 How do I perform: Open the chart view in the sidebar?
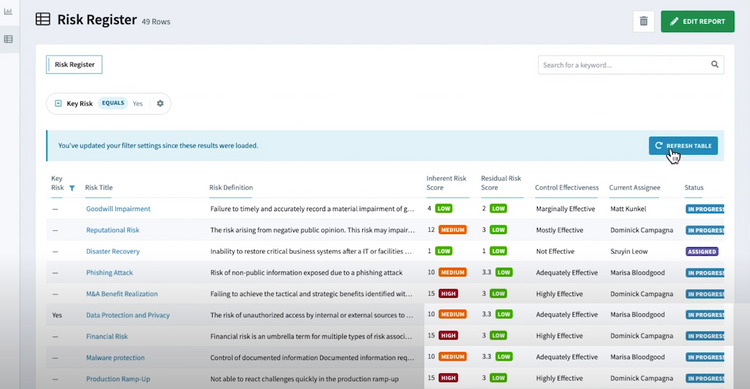click(x=8, y=11)
